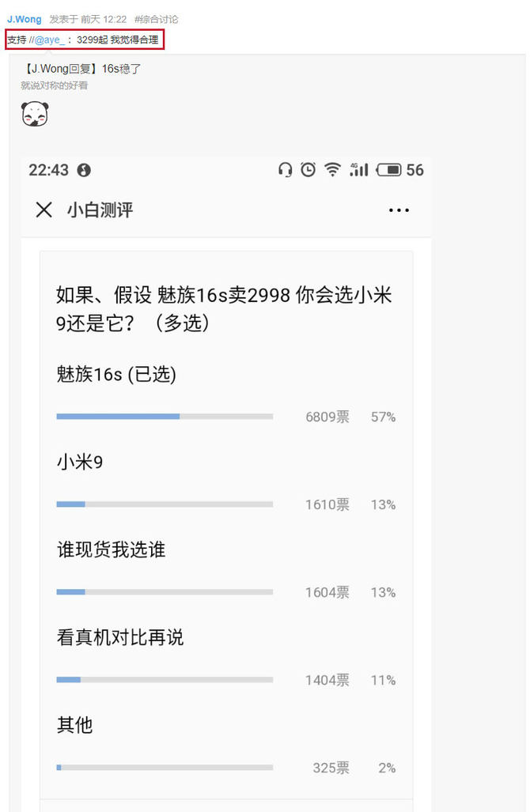
Task: Tap the headphone status icon
Action: coord(286,169)
